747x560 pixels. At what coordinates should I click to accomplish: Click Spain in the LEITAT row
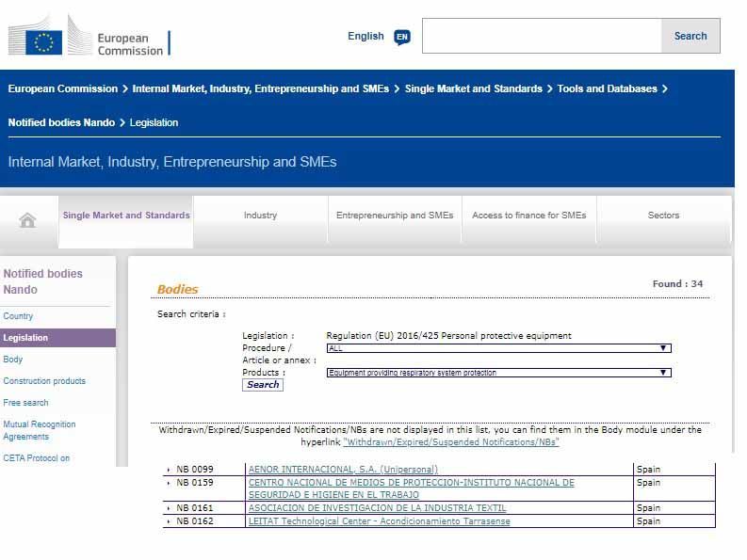pyautogui.click(x=648, y=521)
